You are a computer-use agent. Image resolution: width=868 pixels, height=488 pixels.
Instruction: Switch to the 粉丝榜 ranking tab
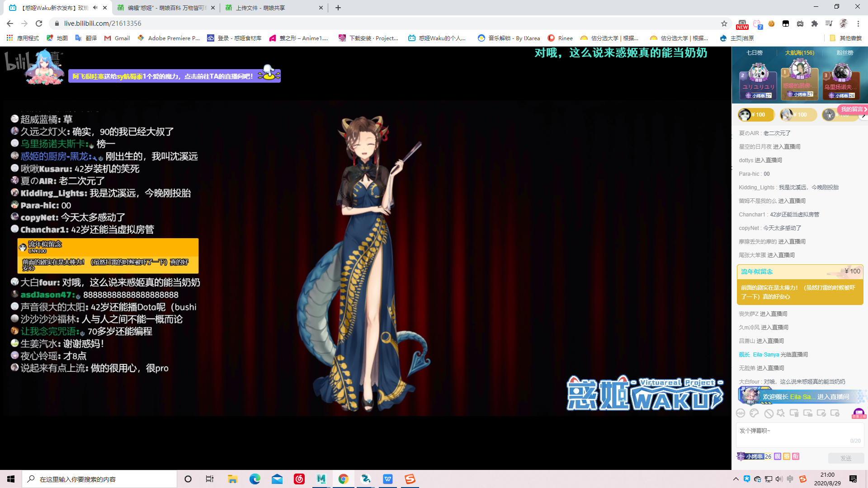coord(844,53)
